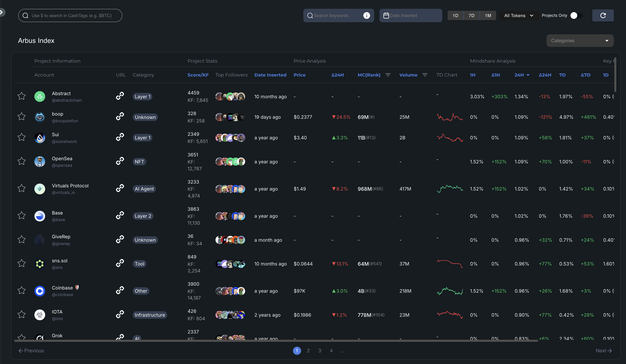
Task: Click the Coinbase project logo
Action: click(x=40, y=291)
